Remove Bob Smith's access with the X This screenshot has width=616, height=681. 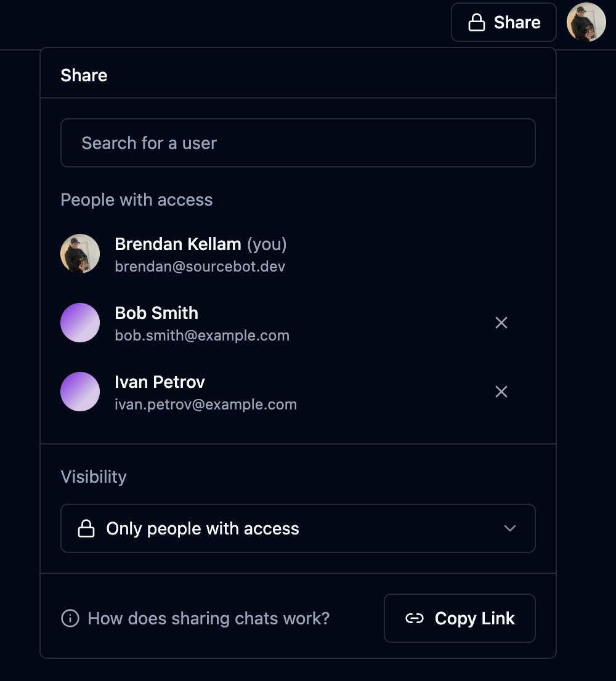[501, 323]
